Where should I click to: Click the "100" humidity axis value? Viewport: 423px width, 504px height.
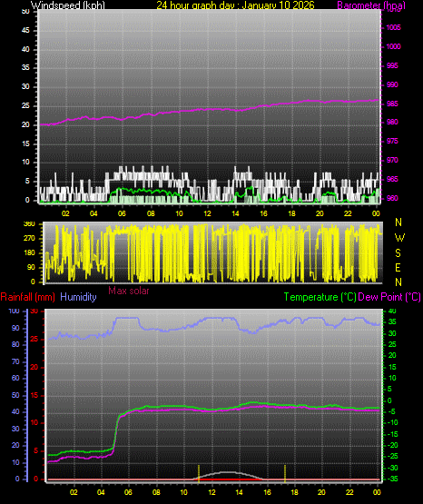click(x=15, y=311)
